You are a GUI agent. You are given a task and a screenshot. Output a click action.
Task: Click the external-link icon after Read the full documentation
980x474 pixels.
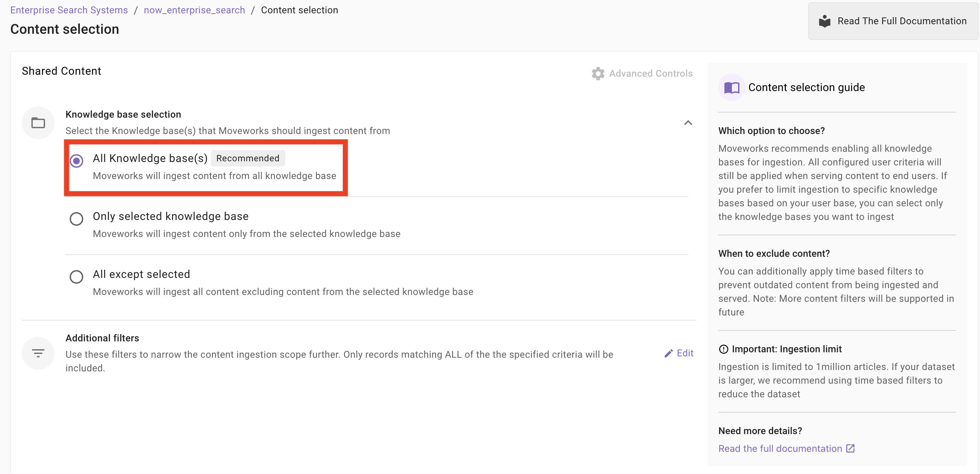click(x=850, y=448)
